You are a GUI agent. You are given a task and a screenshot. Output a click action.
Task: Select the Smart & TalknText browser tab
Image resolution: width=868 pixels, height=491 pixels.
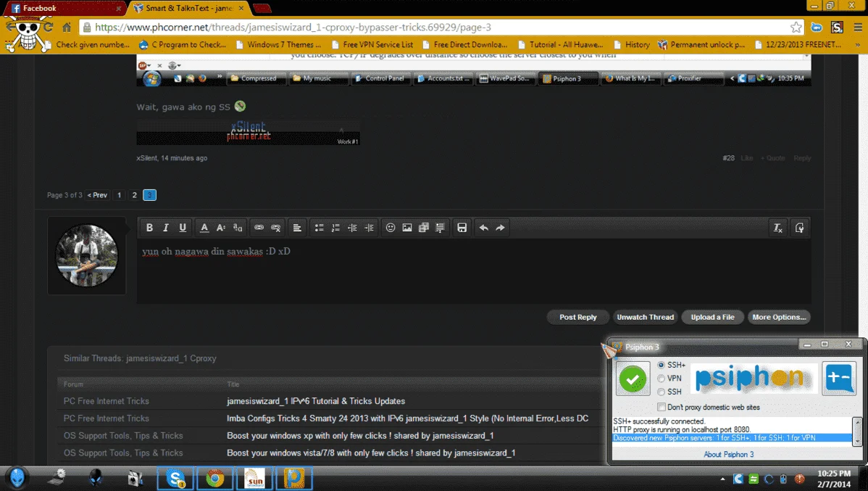click(x=188, y=8)
